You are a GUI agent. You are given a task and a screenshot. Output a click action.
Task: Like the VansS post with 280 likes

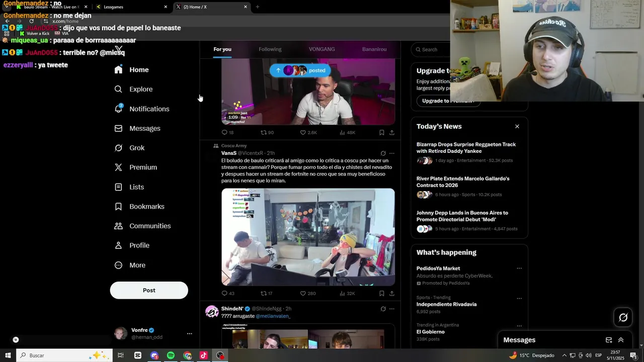pos(308,293)
